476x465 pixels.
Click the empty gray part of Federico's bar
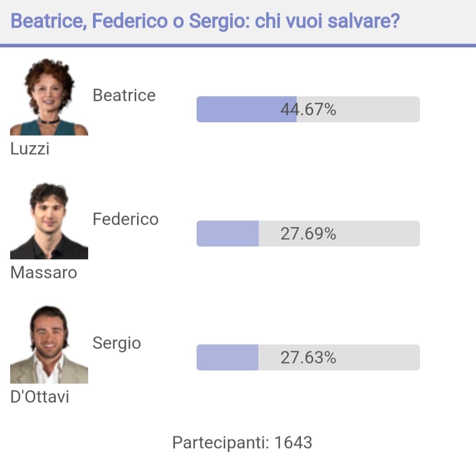coord(339,234)
